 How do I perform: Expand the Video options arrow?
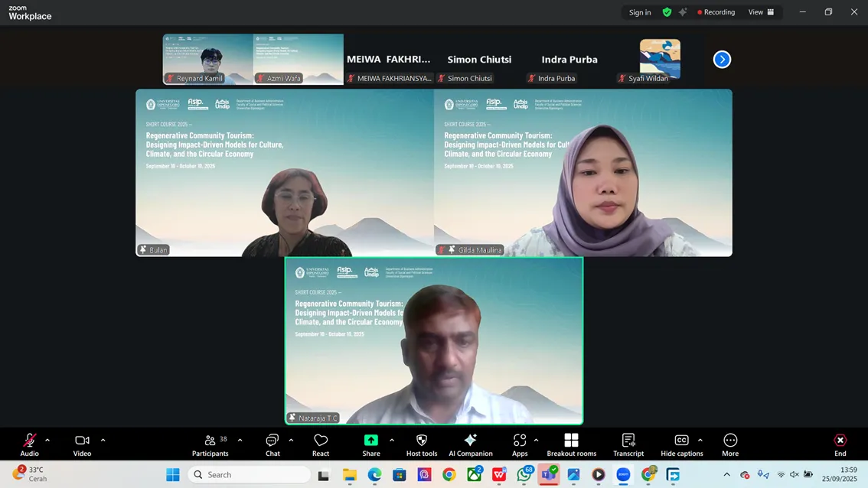103,441
